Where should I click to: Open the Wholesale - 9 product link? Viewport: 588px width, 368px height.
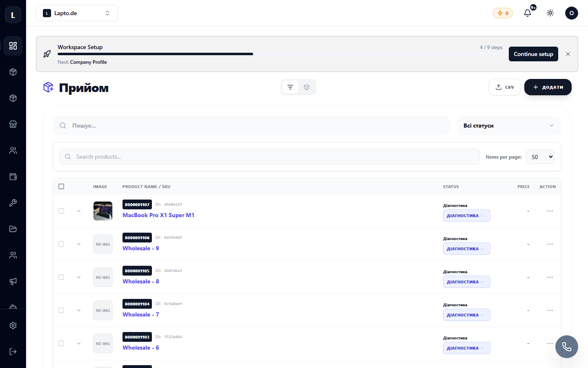pos(141,248)
